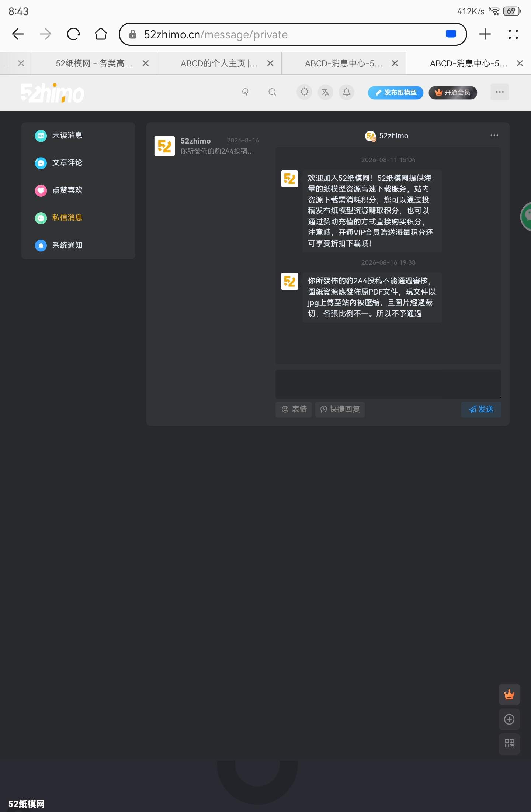Click the 发布纸模型 publish button
The height and width of the screenshot is (812, 531).
(x=396, y=93)
